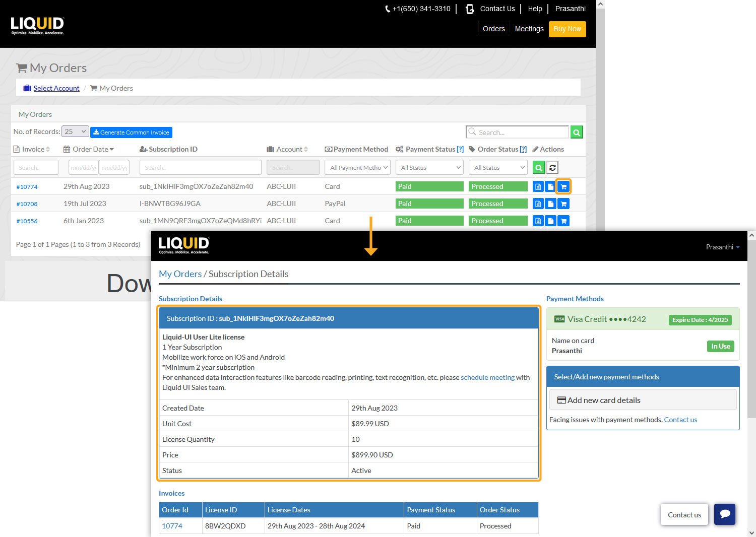Click the Contact us chat label button
The image size is (756, 537).
[x=684, y=514]
